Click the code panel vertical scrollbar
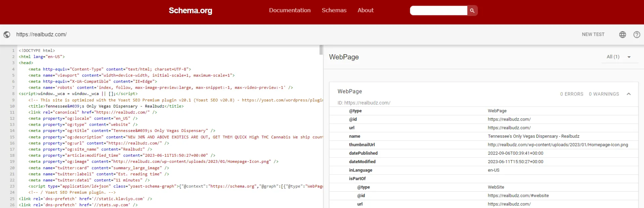 click(x=321, y=50)
